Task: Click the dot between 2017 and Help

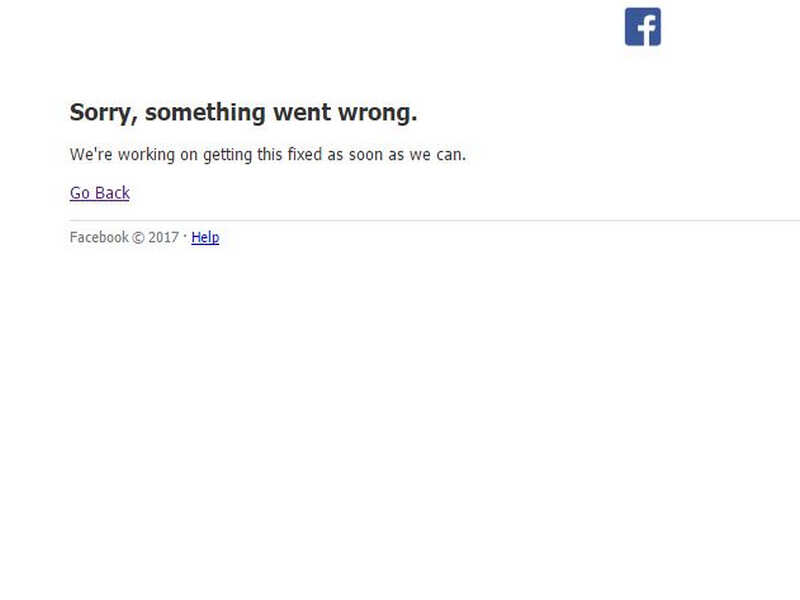Action: 186,237
